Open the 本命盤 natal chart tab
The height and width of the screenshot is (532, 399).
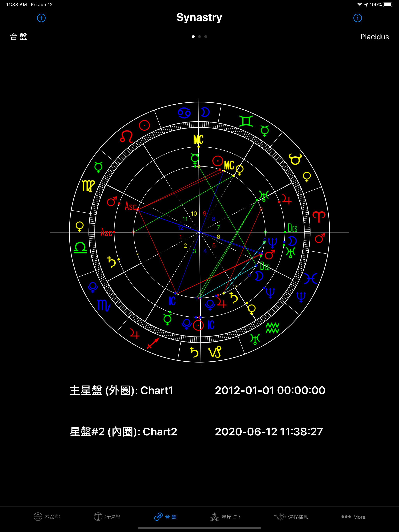47,517
